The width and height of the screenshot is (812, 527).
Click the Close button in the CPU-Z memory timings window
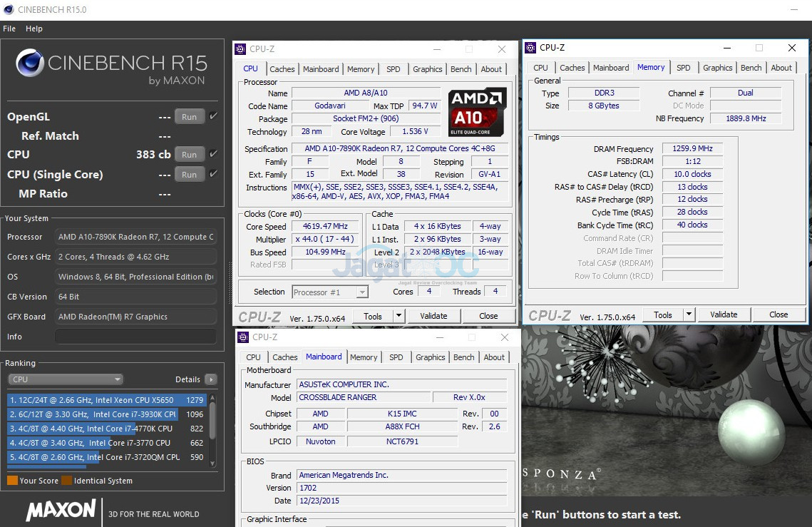[778, 314]
